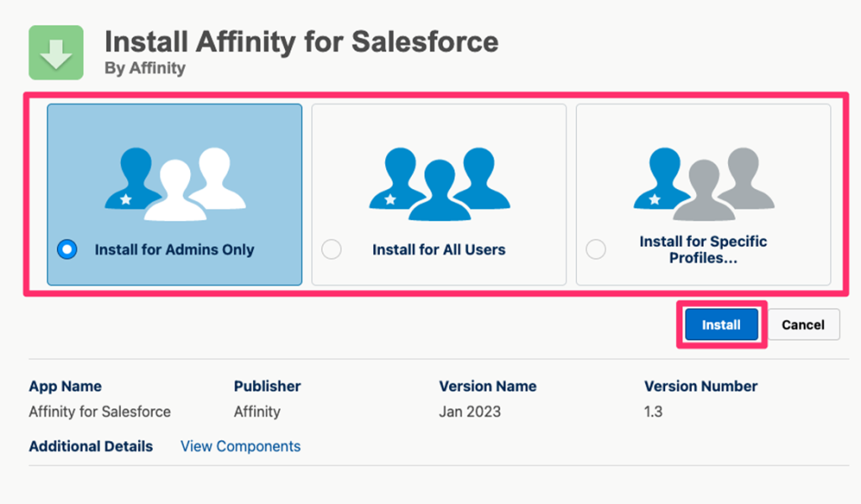
Task: Click the All Users people group icon
Action: (439, 184)
